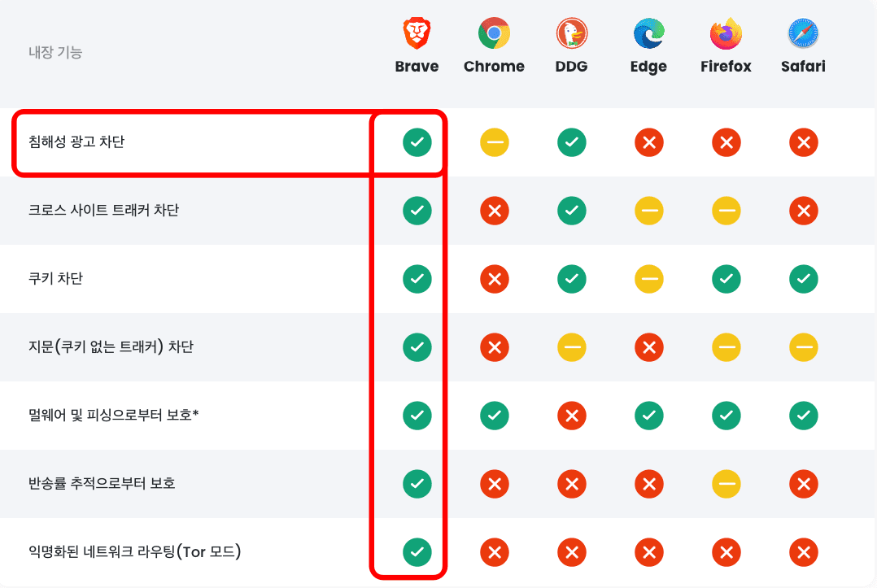
Task: Click the Chrome column name
Action: click(x=494, y=67)
